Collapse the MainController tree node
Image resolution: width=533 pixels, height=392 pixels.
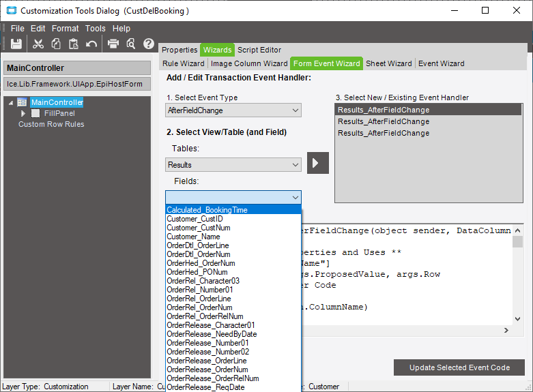11,102
